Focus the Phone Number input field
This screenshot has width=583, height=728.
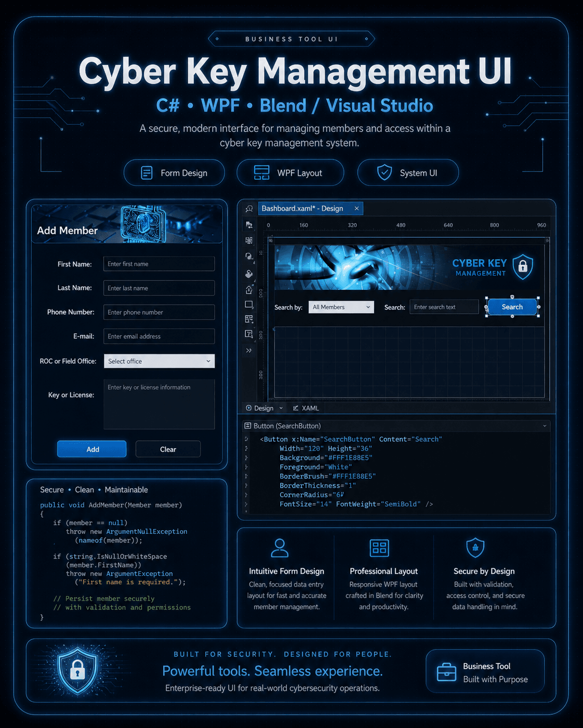(x=159, y=312)
